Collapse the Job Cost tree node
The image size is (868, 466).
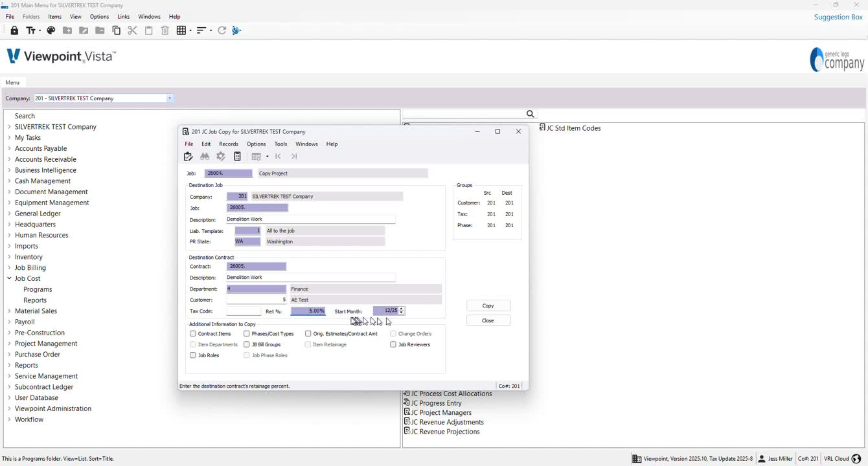tap(9, 278)
